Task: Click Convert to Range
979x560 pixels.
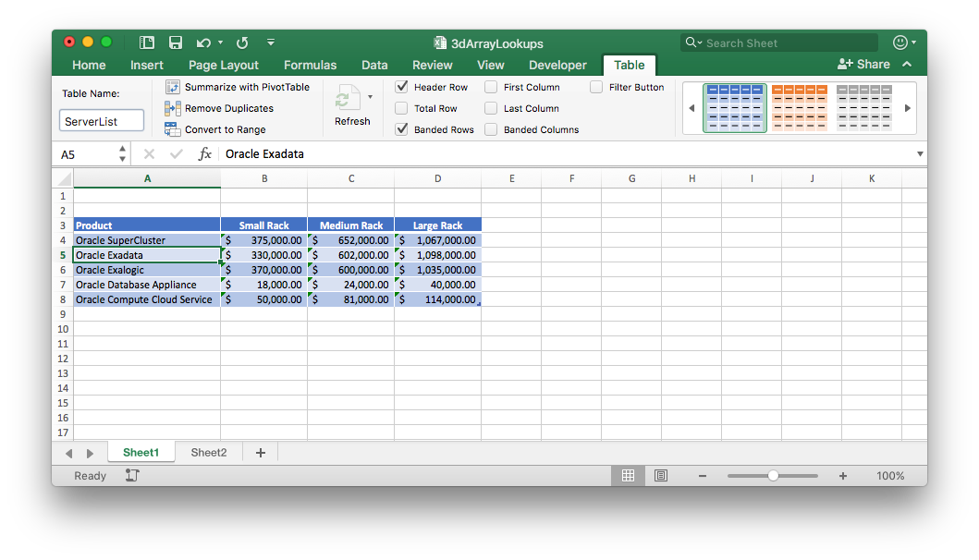Action: click(215, 129)
